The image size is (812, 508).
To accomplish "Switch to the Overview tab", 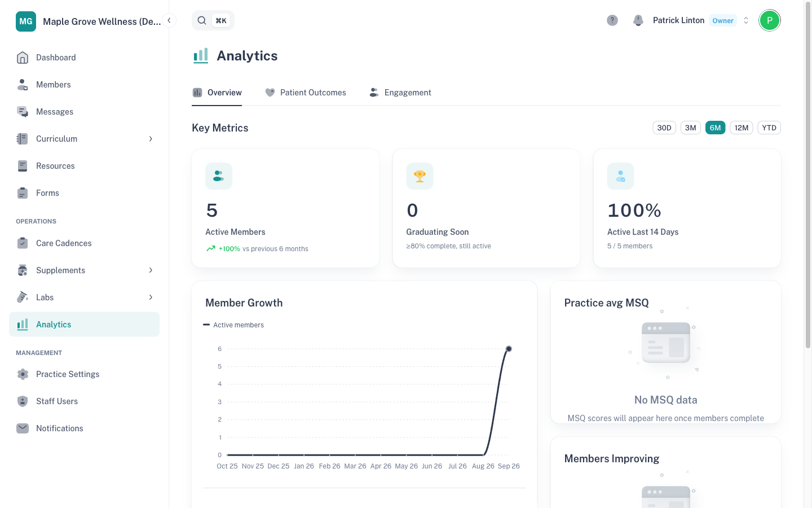I will tap(217, 93).
